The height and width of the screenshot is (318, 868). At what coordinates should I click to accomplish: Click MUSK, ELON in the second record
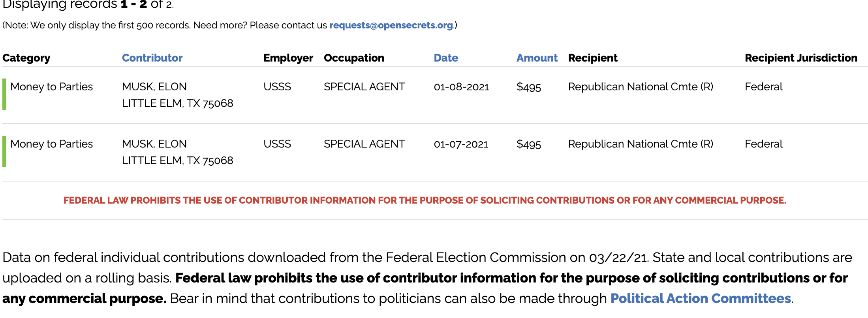tap(154, 144)
